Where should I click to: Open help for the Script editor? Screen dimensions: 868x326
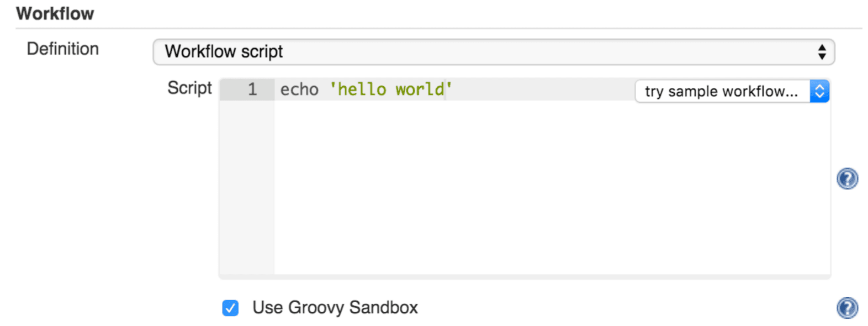click(847, 178)
